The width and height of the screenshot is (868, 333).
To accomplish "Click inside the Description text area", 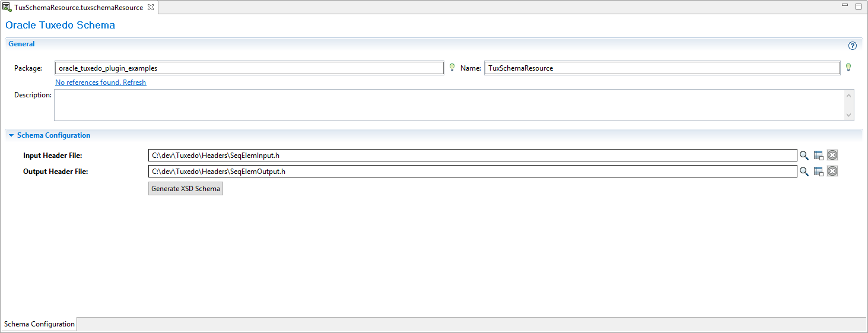I will [x=449, y=105].
